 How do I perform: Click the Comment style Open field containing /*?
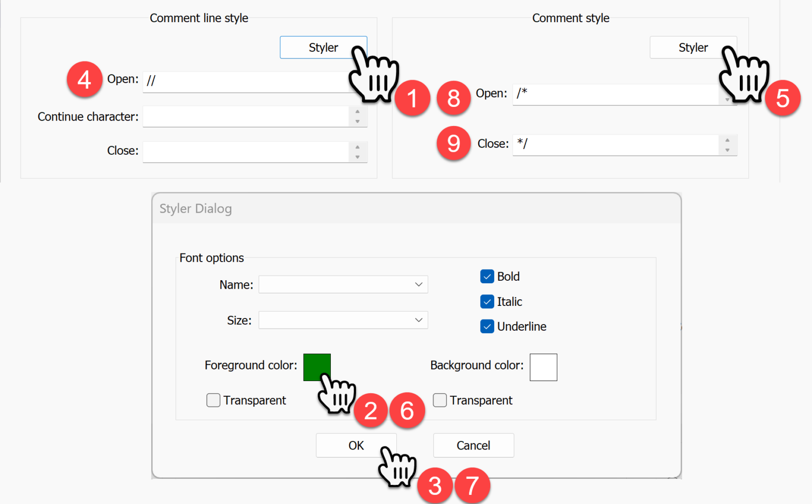pos(615,94)
